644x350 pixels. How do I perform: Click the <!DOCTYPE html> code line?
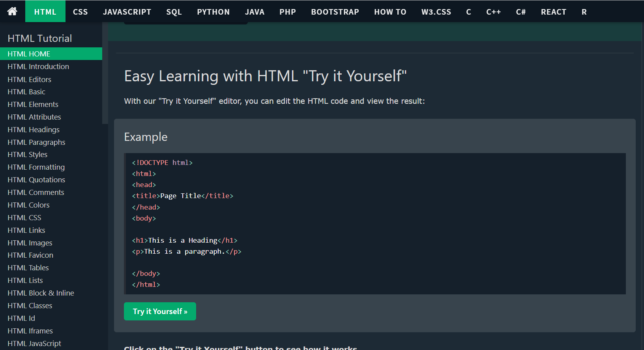[x=162, y=163]
